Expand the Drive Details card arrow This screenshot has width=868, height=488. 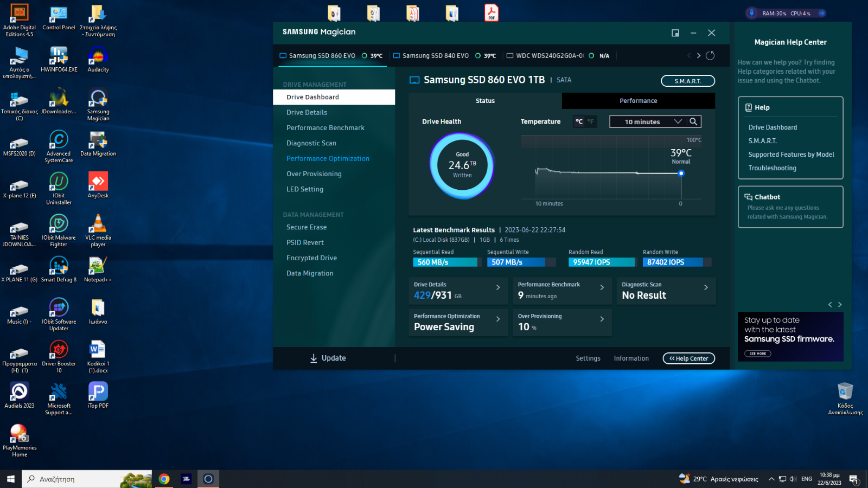(x=498, y=287)
